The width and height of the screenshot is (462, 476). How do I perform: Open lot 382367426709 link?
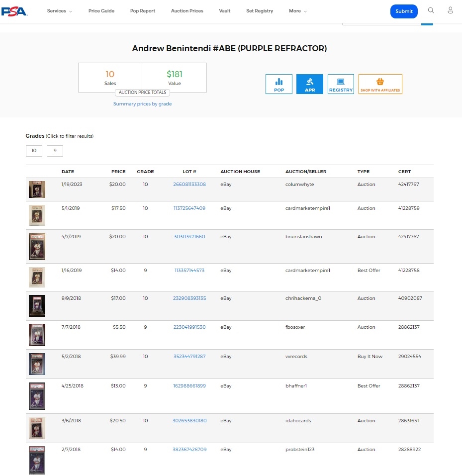coord(189,449)
